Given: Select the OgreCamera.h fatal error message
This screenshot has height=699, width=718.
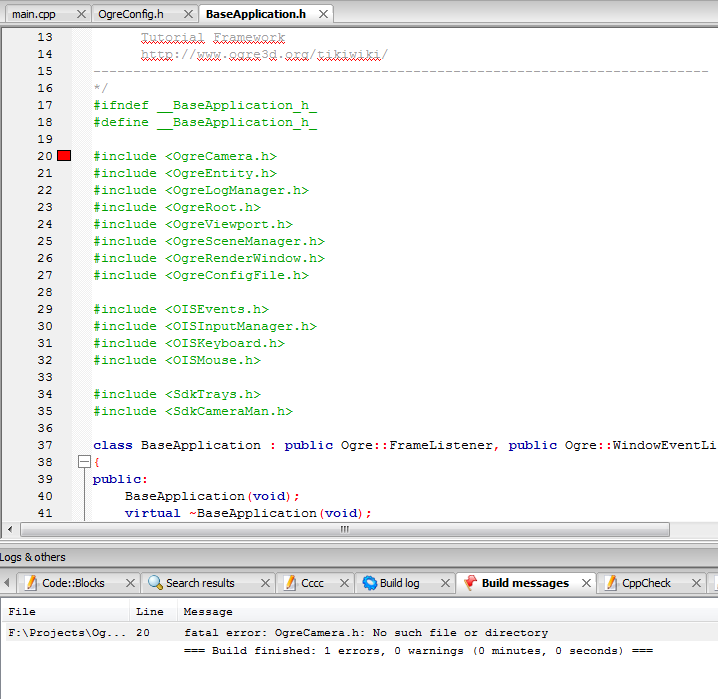Looking at the screenshot, I should [366, 633].
